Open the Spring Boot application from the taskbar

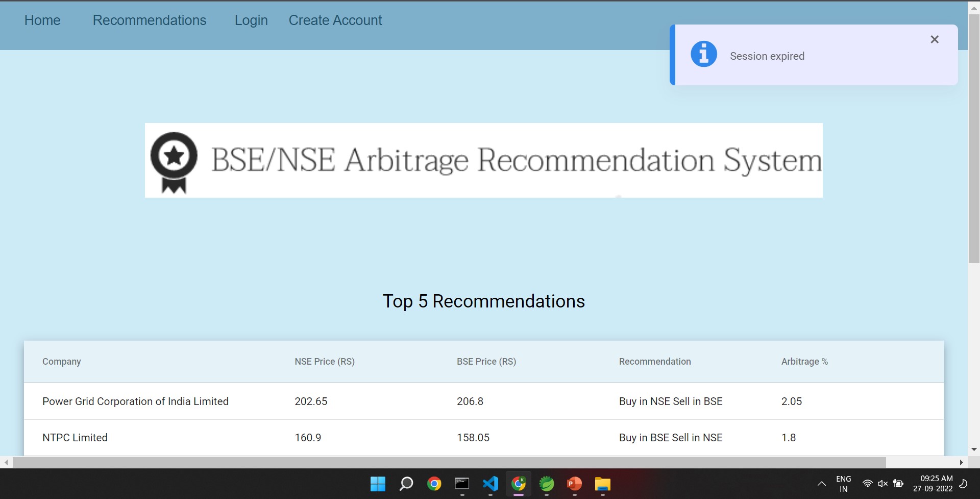coord(546,484)
